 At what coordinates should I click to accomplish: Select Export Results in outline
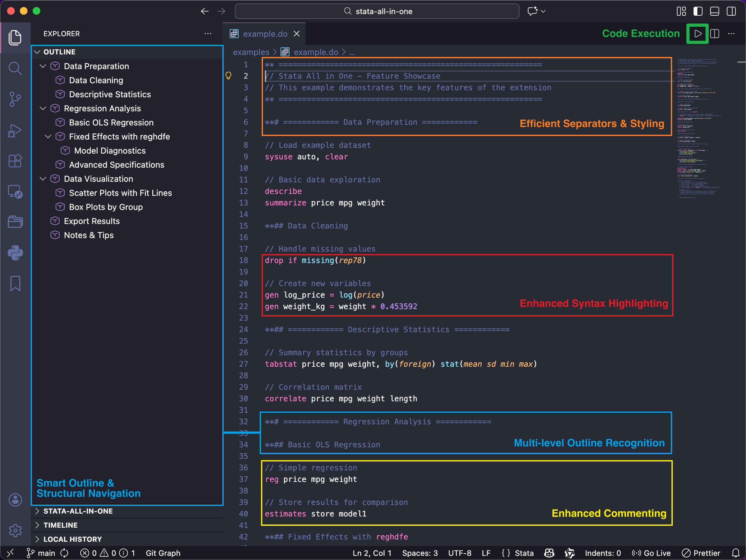92,221
